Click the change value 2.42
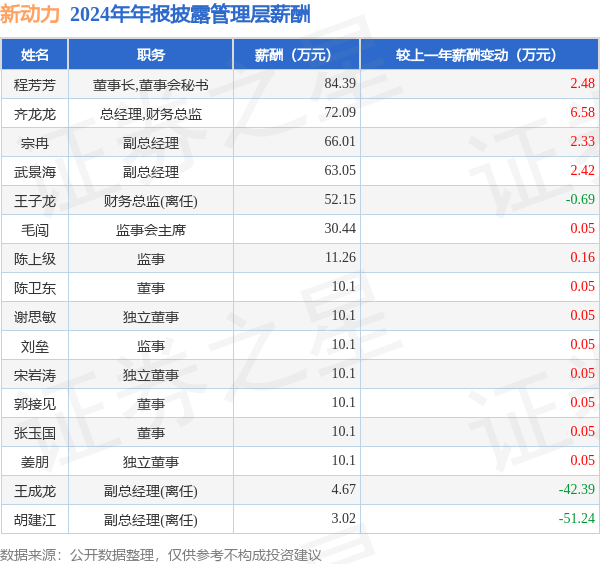The width and height of the screenshot is (600, 564). coord(582,170)
